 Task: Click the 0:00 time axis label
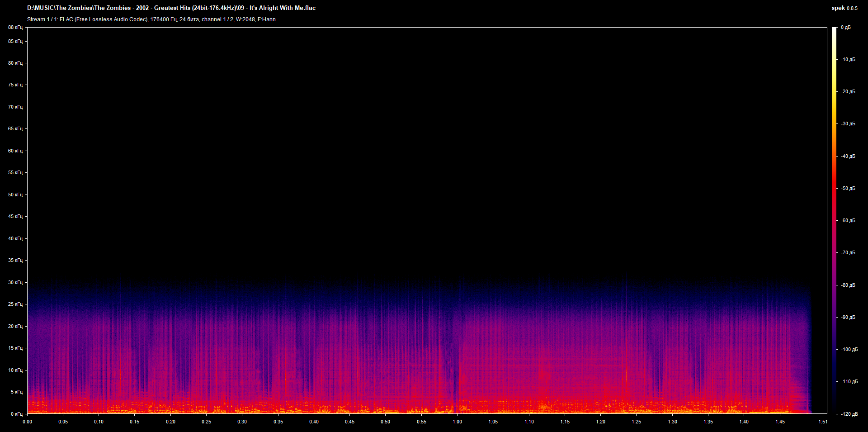click(27, 422)
